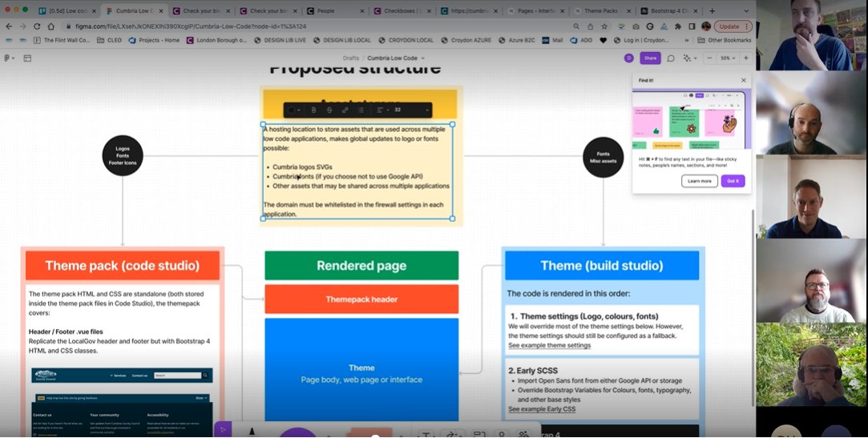Click the Update browser button
This screenshot has height=438, width=868.
pyautogui.click(x=733, y=26)
